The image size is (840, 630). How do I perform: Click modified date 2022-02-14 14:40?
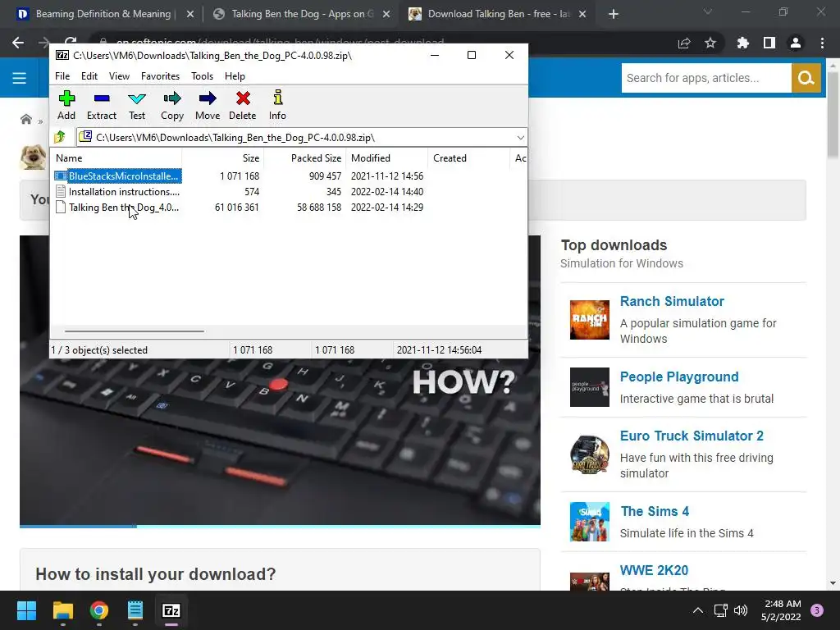coord(387,192)
